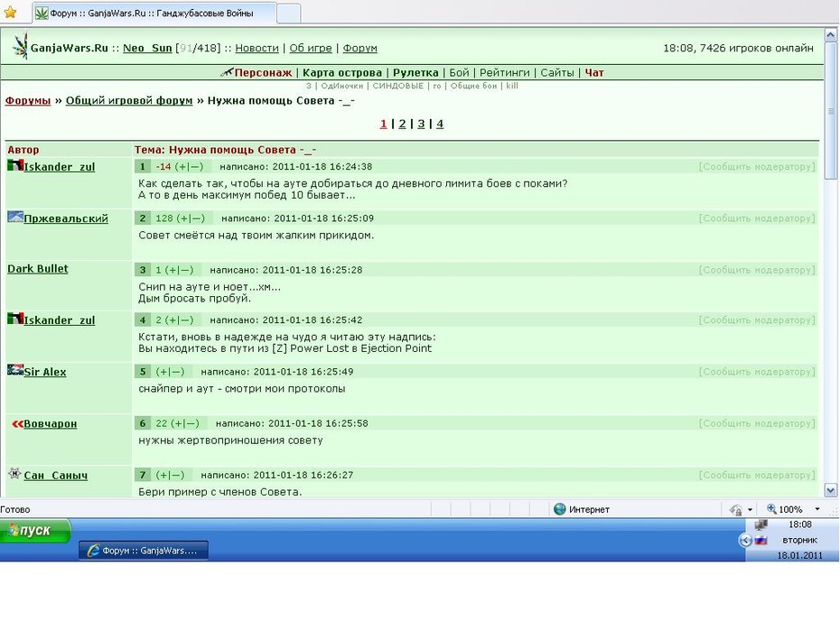Open a new browser tab

(288, 14)
